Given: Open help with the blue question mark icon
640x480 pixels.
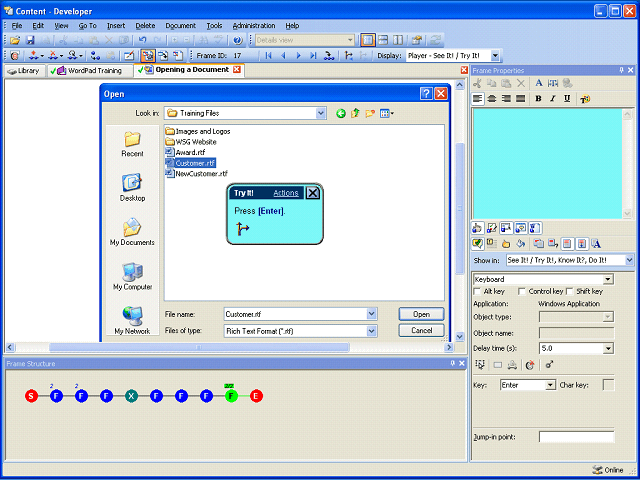Looking at the screenshot, I should coord(238,40).
